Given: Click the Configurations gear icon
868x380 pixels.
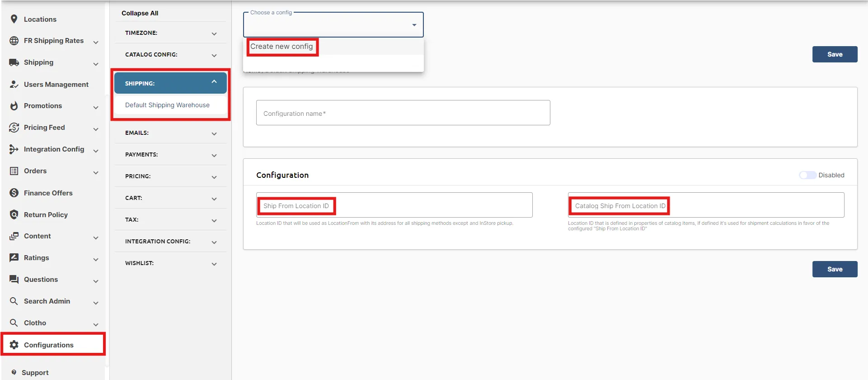Looking at the screenshot, I should tap(14, 345).
